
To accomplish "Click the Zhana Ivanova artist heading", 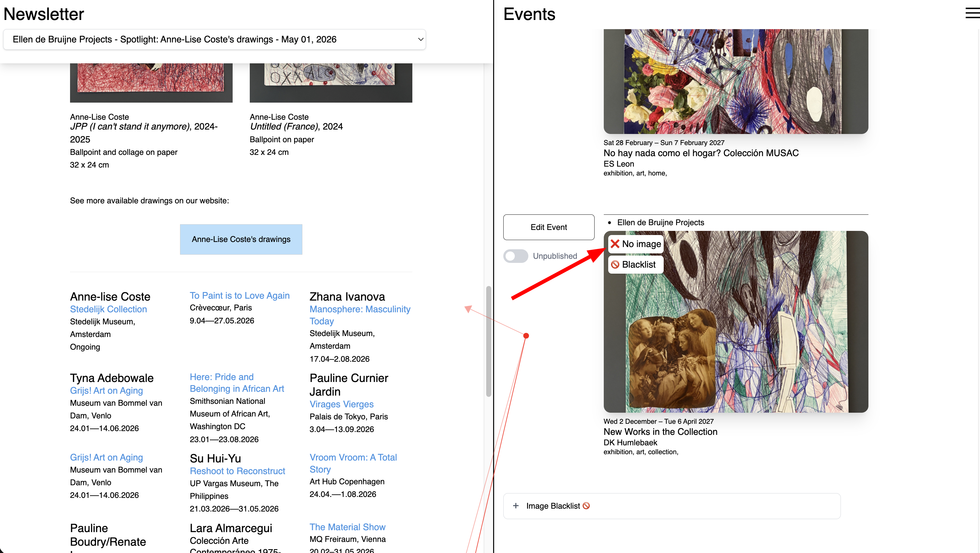I will pos(347,297).
